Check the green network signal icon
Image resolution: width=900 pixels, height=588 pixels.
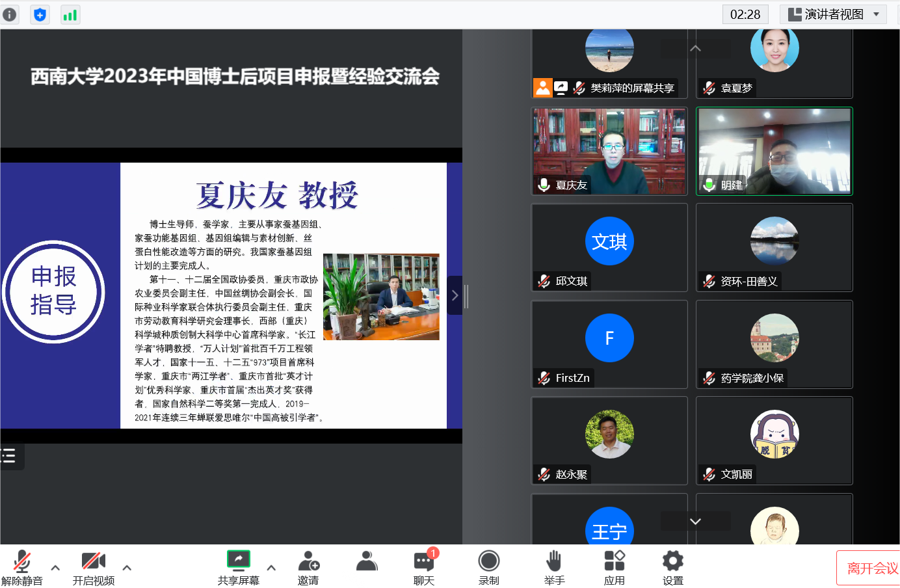(x=70, y=14)
